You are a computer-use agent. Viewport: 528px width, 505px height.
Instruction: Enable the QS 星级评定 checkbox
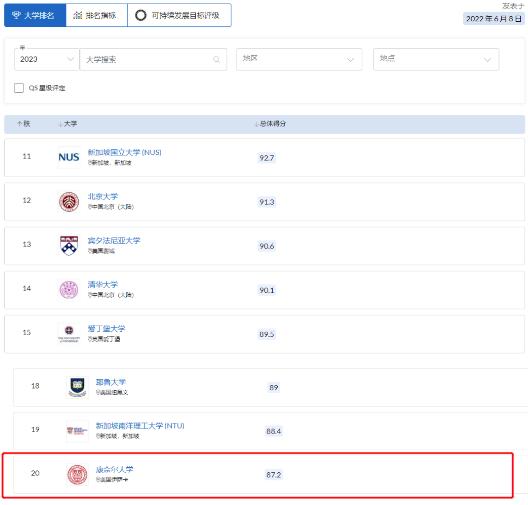coord(19,88)
